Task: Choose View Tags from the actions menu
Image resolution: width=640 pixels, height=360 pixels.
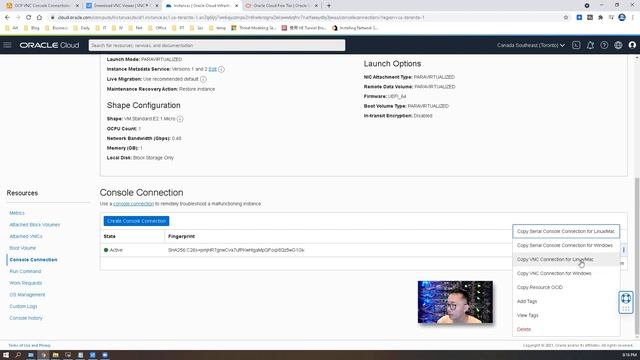Action: coord(566,315)
